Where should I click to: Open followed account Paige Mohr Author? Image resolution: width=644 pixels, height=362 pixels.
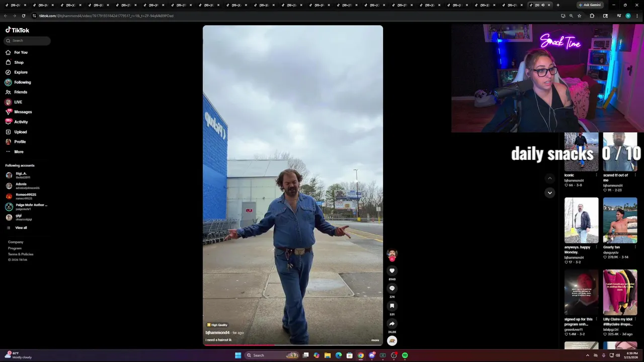[x=26, y=207]
